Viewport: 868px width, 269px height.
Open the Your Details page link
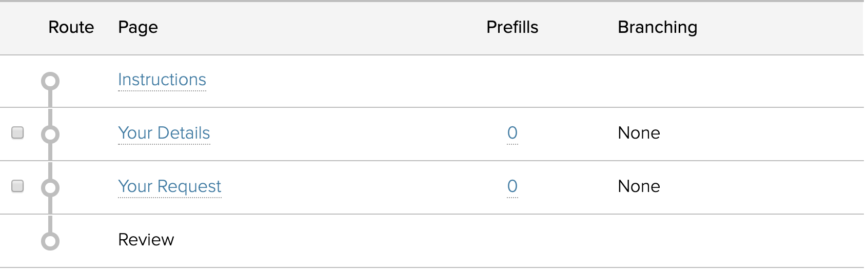(x=164, y=133)
